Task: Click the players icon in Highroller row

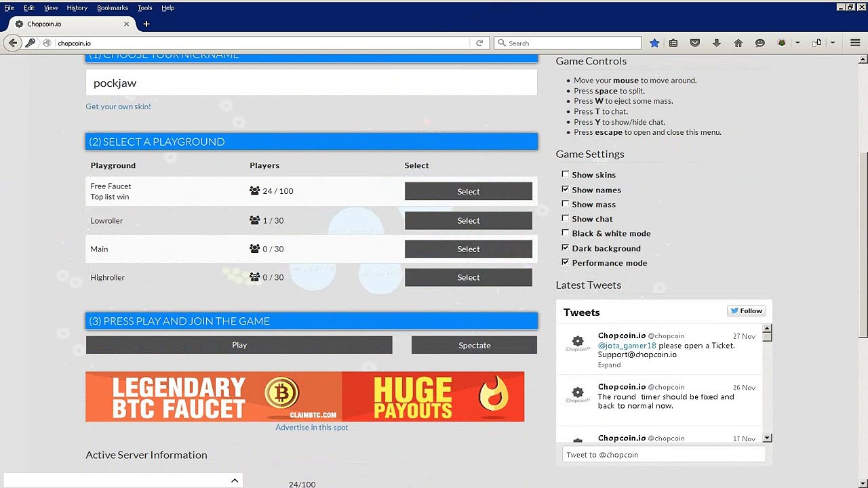Action: click(x=254, y=277)
